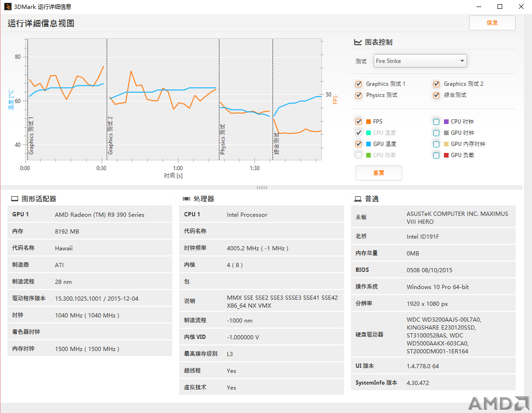
Task: Click the gray GPU 时钟 color swatch
Action: tap(446, 133)
